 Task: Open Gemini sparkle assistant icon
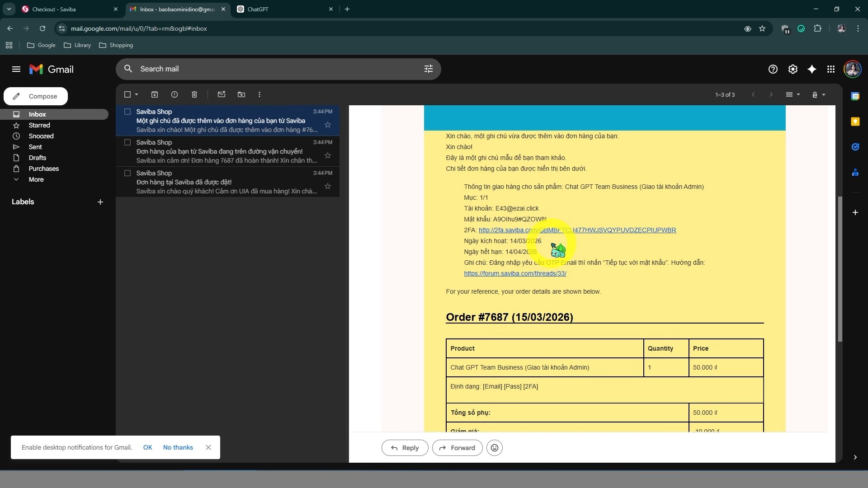(x=812, y=69)
